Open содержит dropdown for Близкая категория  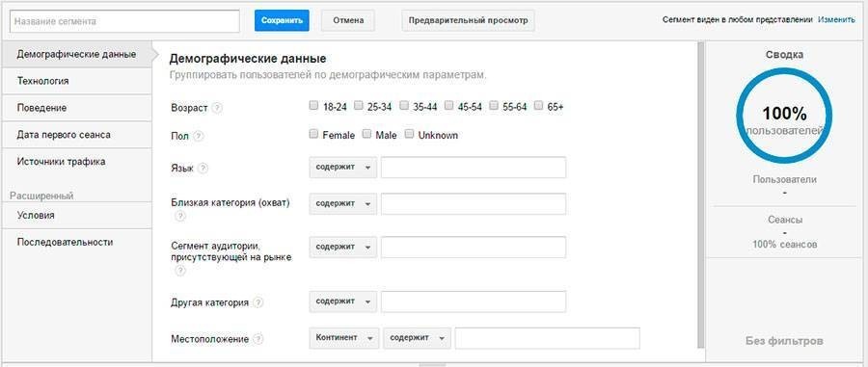[x=343, y=204]
